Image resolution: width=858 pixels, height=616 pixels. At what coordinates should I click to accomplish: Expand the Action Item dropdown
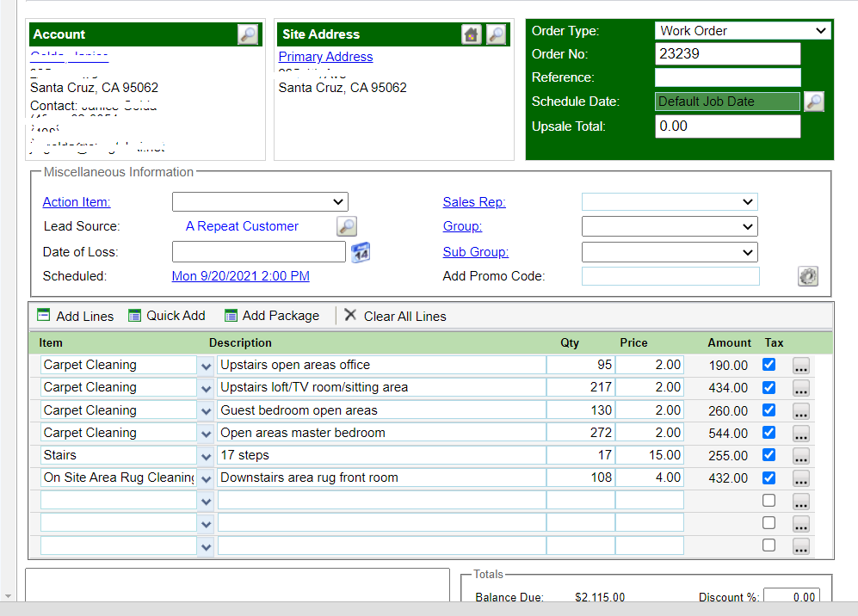point(260,202)
